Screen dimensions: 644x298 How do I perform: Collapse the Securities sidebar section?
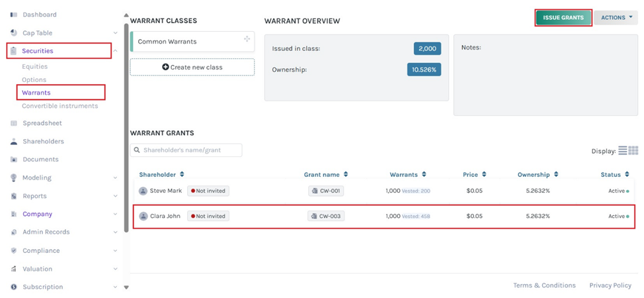[115, 51]
